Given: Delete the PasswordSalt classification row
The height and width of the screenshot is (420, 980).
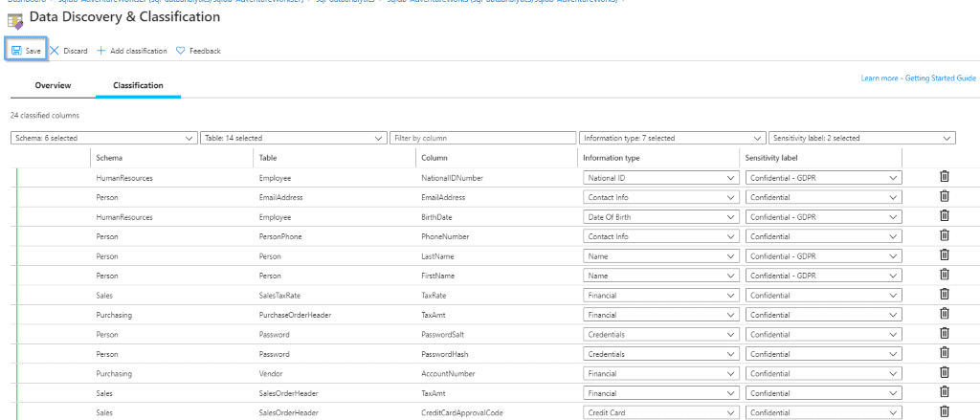Looking at the screenshot, I should click(945, 333).
